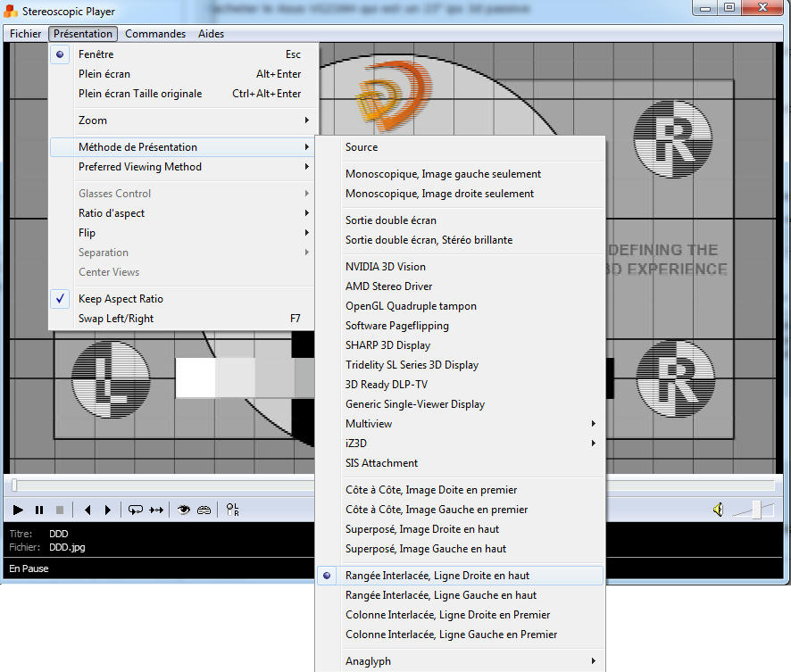791x672 pixels.
Task: Select Rangée Interlacée, Ligne Droite en haut
Action: tap(460, 576)
